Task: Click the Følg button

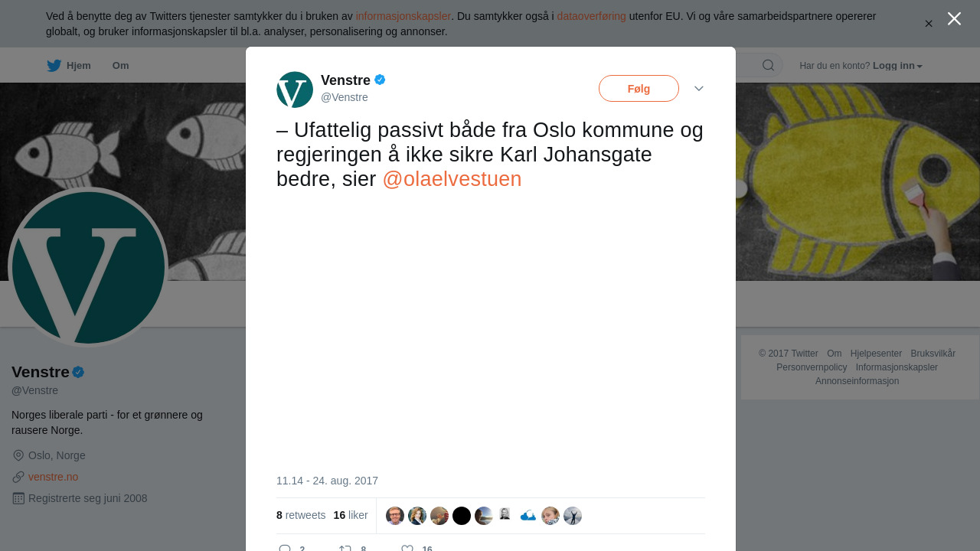Action: point(639,89)
